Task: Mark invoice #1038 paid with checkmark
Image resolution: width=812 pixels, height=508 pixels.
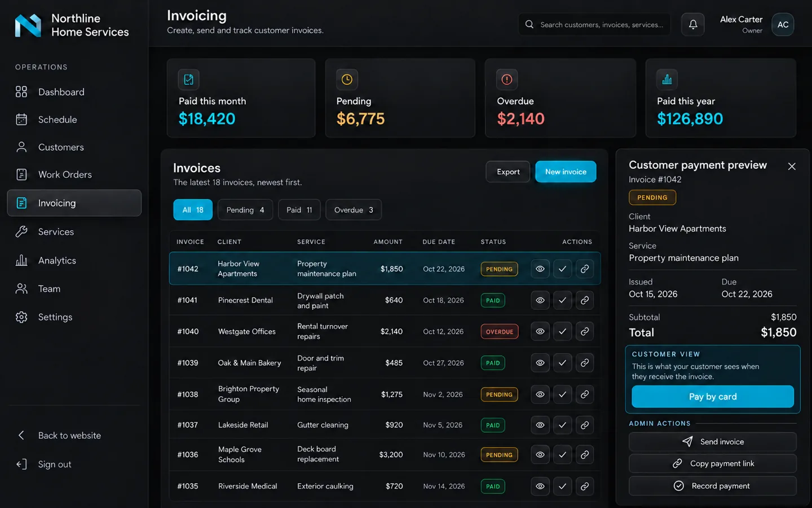Action: pyautogui.click(x=562, y=395)
